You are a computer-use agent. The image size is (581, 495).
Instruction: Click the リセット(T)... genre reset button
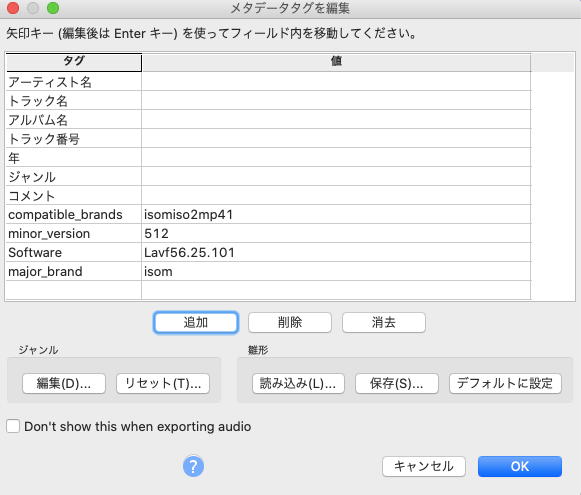pyautogui.click(x=163, y=383)
